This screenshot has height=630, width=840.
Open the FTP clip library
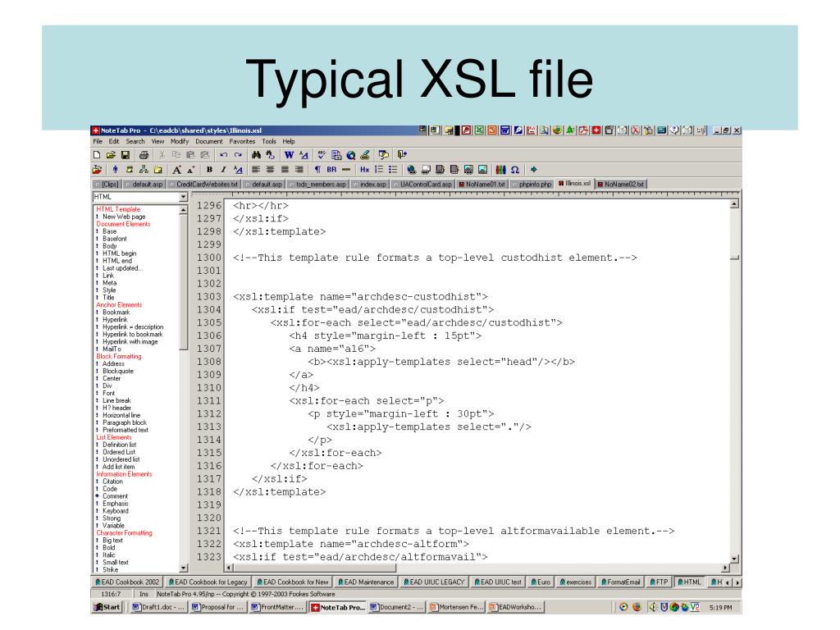click(659, 582)
